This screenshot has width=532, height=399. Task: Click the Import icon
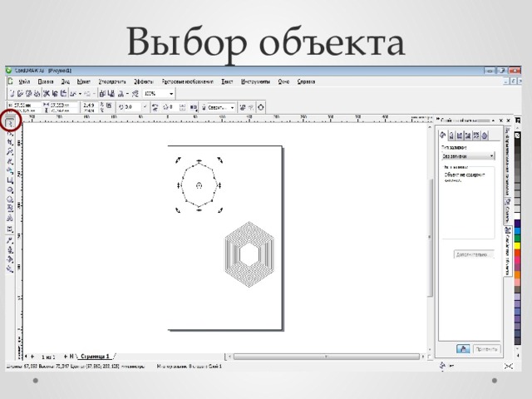(102, 93)
